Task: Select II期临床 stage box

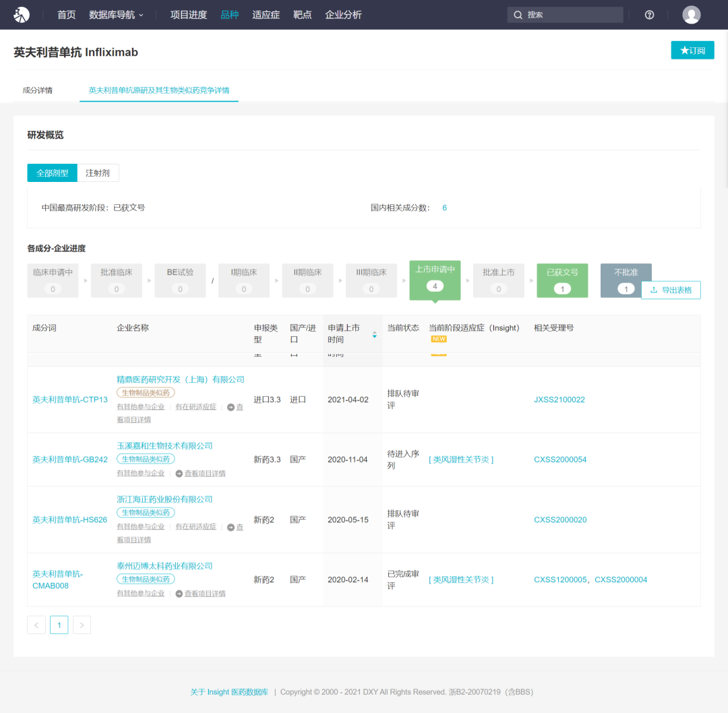Action: coord(307,280)
